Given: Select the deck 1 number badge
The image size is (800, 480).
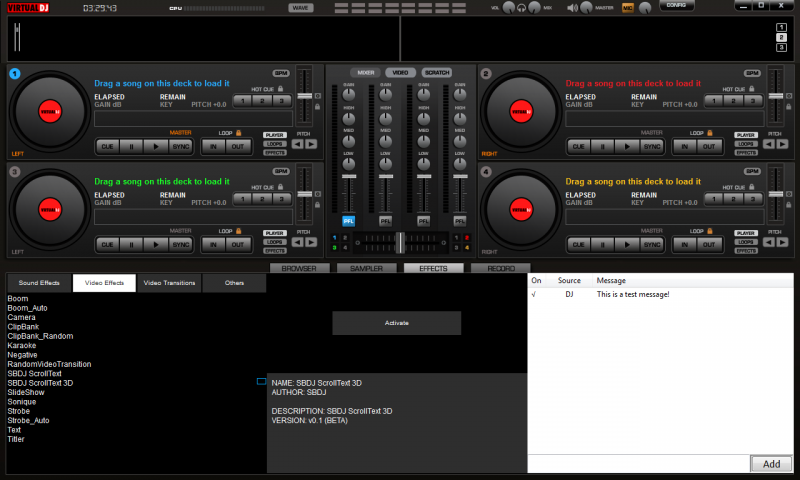Looking at the screenshot, I should pyautogui.click(x=15, y=73).
